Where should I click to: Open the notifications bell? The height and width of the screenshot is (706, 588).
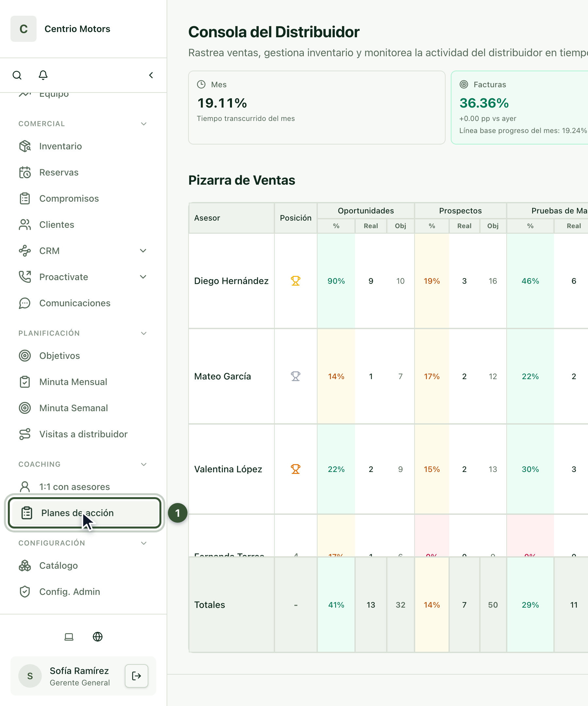pyautogui.click(x=43, y=75)
